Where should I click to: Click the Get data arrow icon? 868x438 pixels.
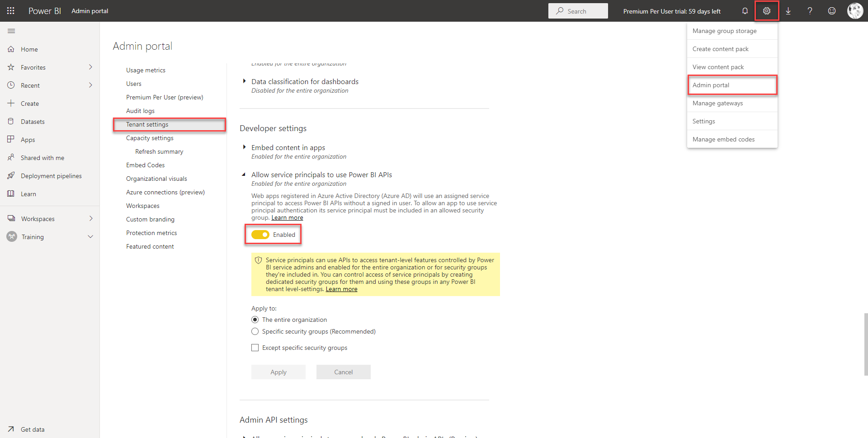tap(11, 429)
